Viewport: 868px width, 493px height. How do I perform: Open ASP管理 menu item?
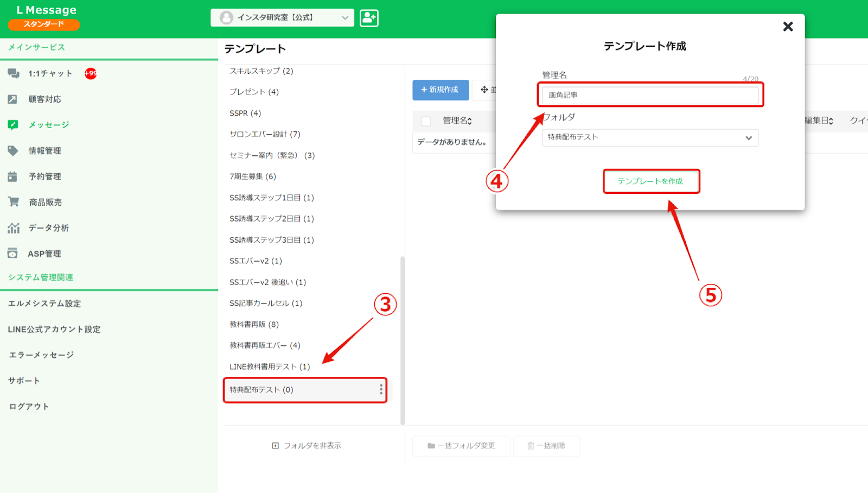44,254
